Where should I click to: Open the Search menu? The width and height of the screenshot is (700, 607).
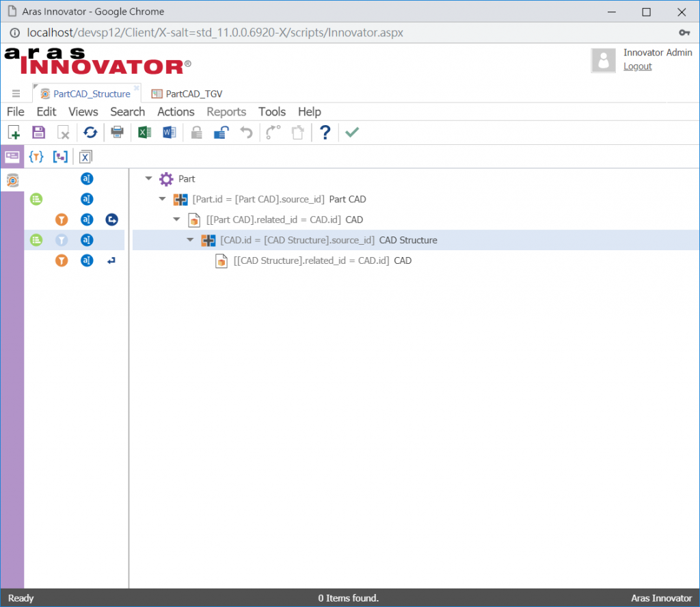tap(128, 111)
